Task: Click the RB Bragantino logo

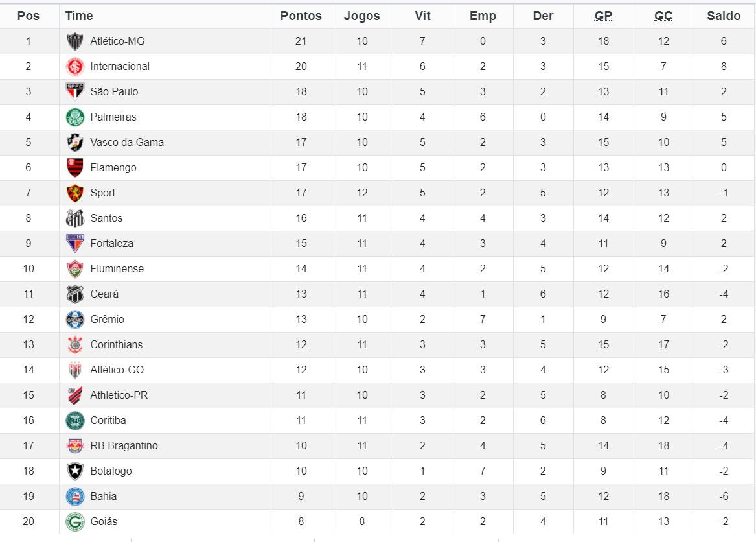Action: coord(74,446)
